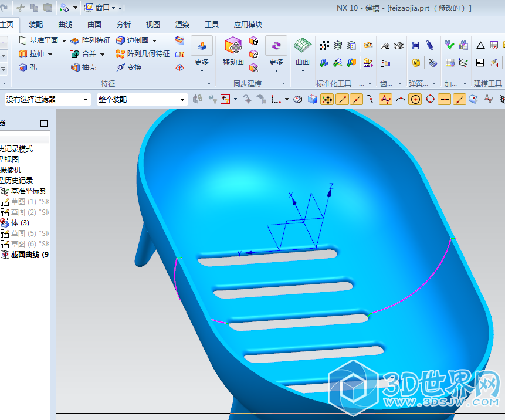Open the 边倒圆 dropdown arrow
The image size is (505, 420).
155,40
